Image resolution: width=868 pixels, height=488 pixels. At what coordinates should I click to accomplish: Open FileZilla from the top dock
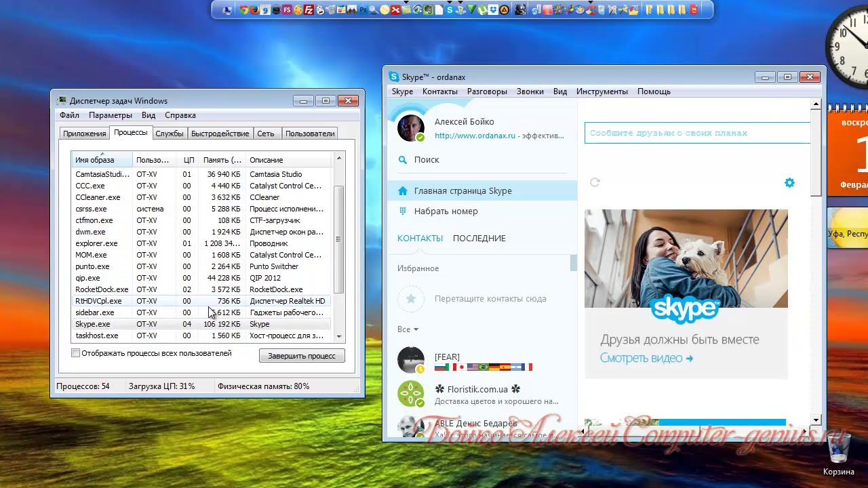[x=309, y=9]
